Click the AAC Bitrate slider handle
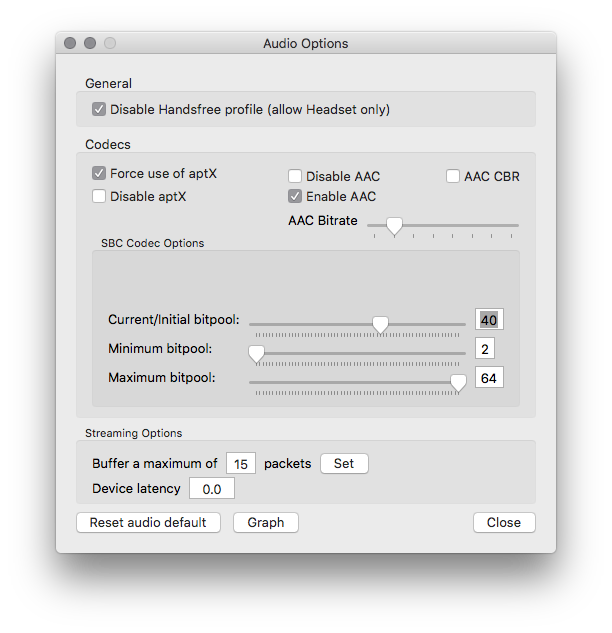The image size is (612, 633). pyautogui.click(x=394, y=226)
